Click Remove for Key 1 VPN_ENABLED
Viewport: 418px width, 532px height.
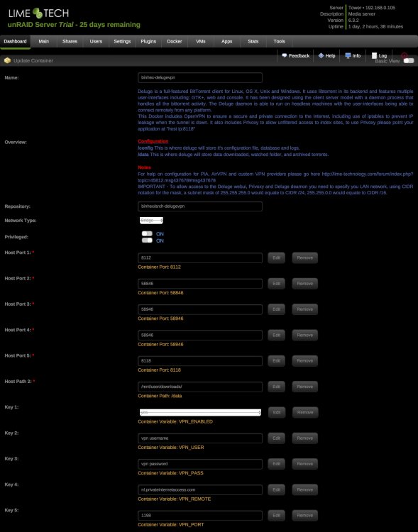tap(305, 413)
